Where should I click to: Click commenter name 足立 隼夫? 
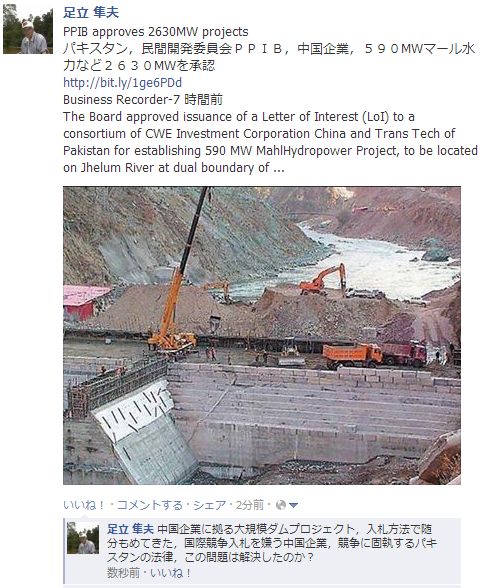pos(131,529)
